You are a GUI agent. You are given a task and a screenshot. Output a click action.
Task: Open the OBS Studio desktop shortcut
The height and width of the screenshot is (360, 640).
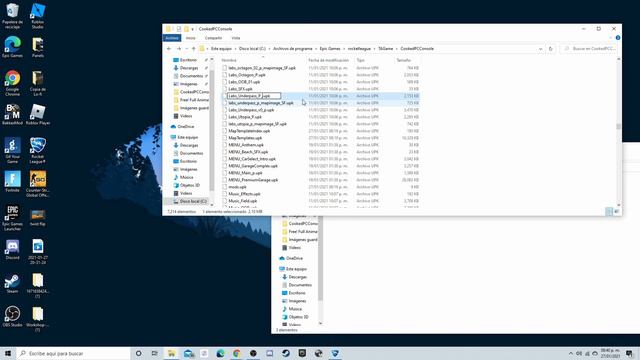pyautogui.click(x=12, y=317)
